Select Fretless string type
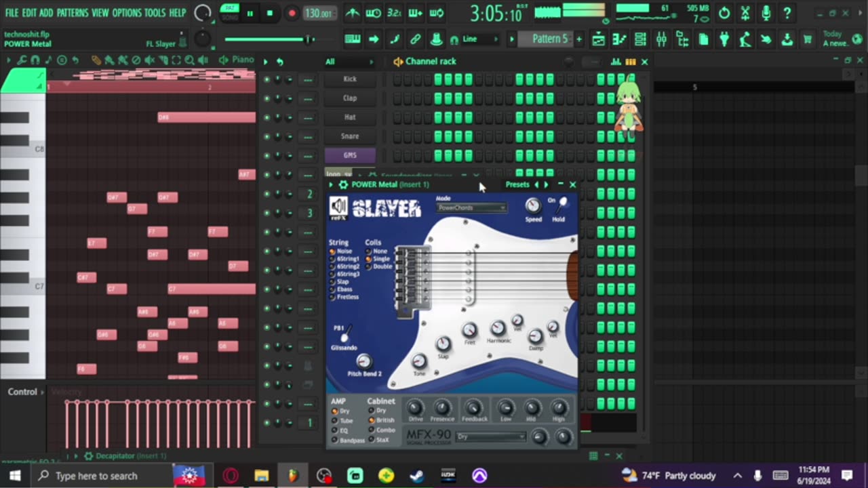This screenshot has width=868, height=488. (344, 297)
